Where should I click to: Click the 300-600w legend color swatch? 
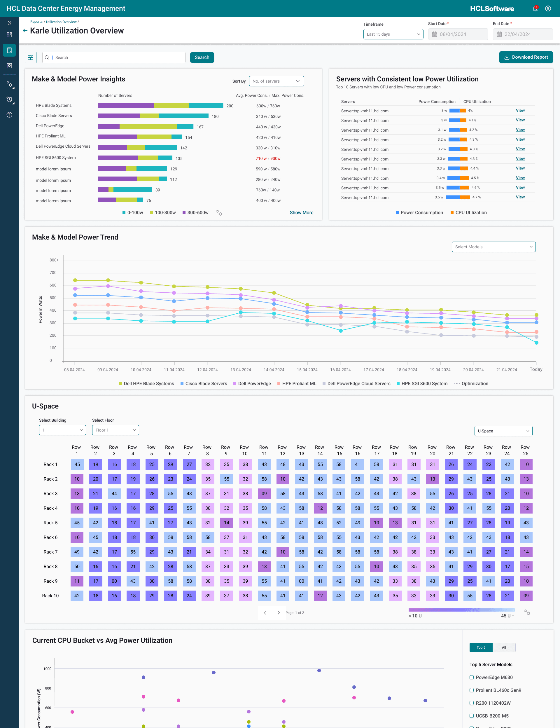[184, 213]
